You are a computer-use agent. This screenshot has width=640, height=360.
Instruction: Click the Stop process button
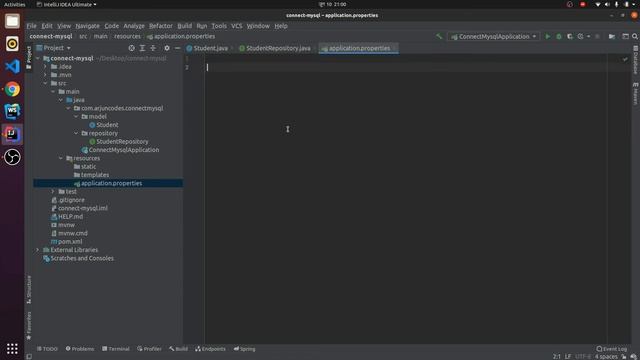[x=598, y=36]
